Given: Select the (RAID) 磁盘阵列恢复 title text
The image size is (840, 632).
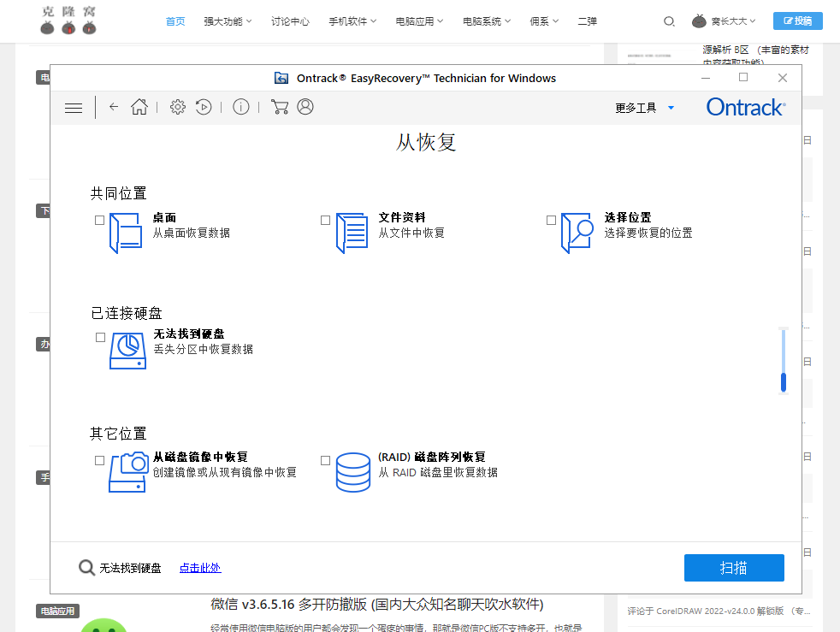Looking at the screenshot, I should point(432,457).
